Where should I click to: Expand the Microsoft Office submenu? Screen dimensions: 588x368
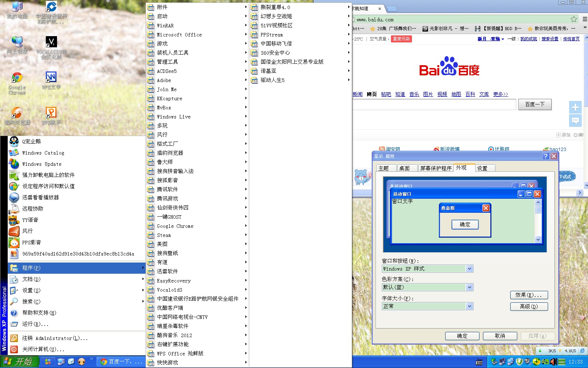click(x=197, y=34)
